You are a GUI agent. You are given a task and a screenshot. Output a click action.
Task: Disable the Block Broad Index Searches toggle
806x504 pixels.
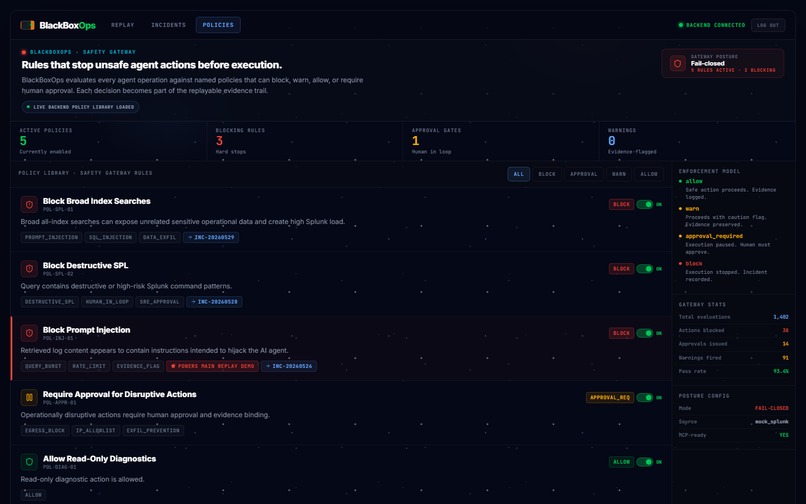click(645, 204)
